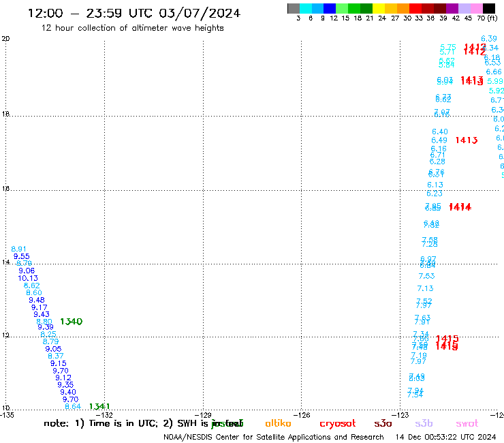Click the wave height value '8.37'

pyautogui.click(x=56, y=356)
